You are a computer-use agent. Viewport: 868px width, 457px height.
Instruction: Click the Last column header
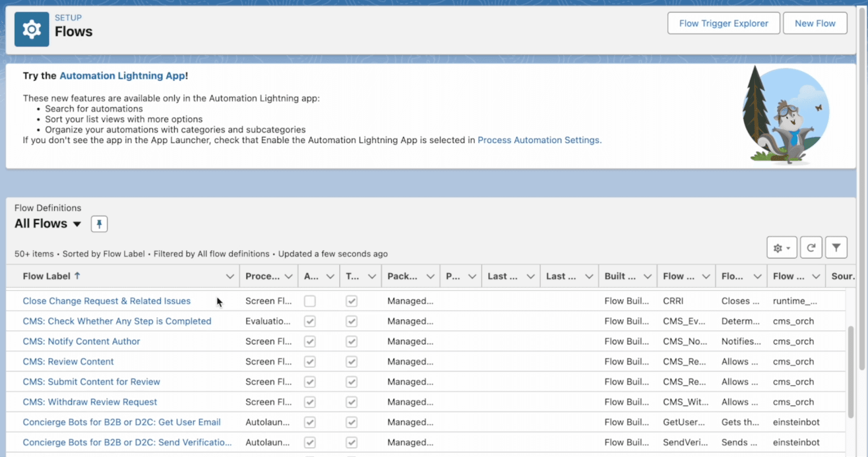tap(502, 276)
